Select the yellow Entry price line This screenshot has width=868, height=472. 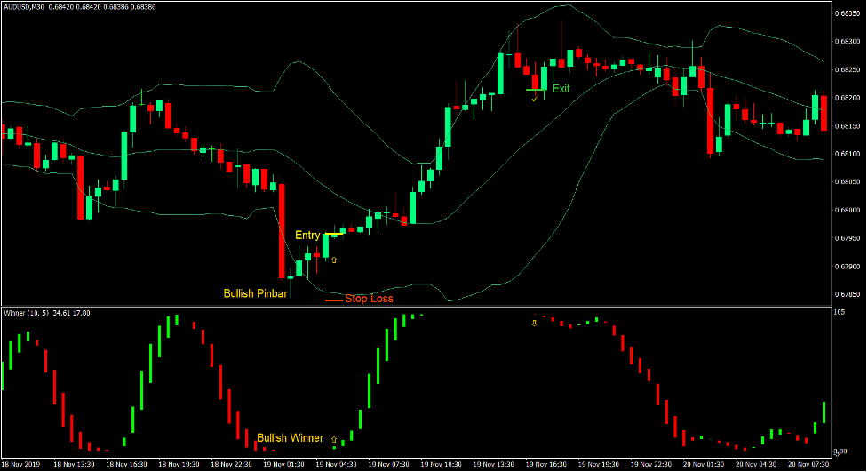tap(334, 234)
